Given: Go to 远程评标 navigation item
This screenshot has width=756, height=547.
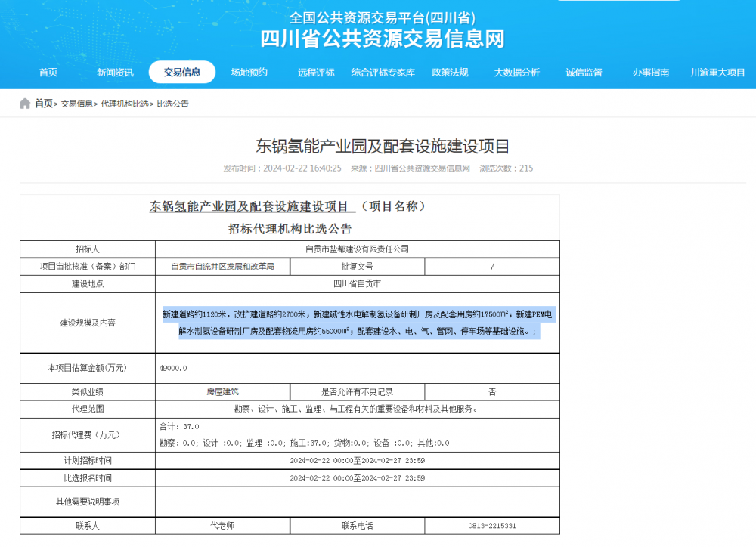Looking at the screenshot, I should click(316, 73).
